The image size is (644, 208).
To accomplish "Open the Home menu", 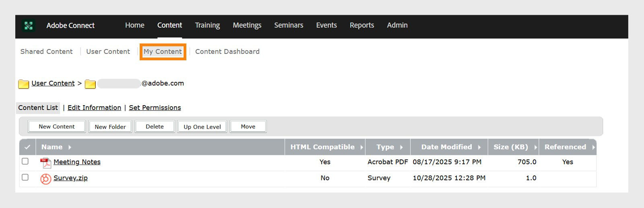I will (x=134, y=25).
